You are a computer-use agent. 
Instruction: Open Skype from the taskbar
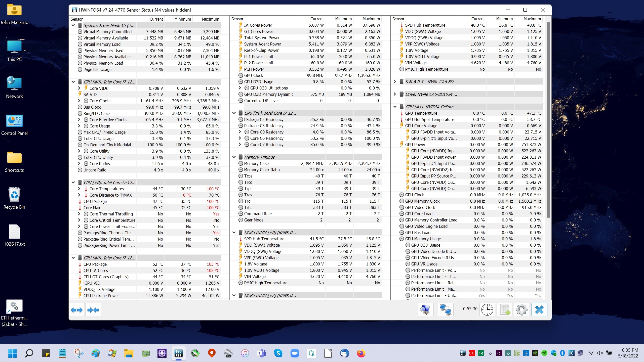(x=278, y=353)
